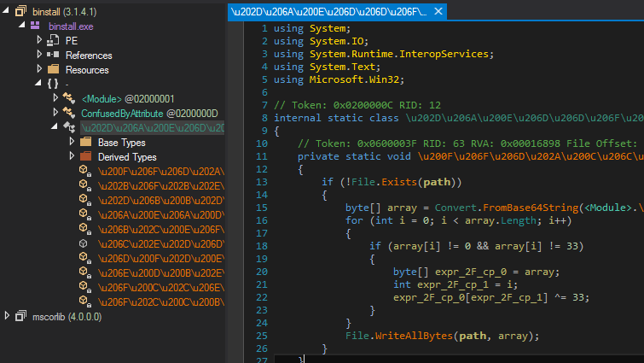Expand the mscorlib (4.0.0.0) node
Viewport: 644px width, 363px height.
pyautogui.click(x=7, y=315)
